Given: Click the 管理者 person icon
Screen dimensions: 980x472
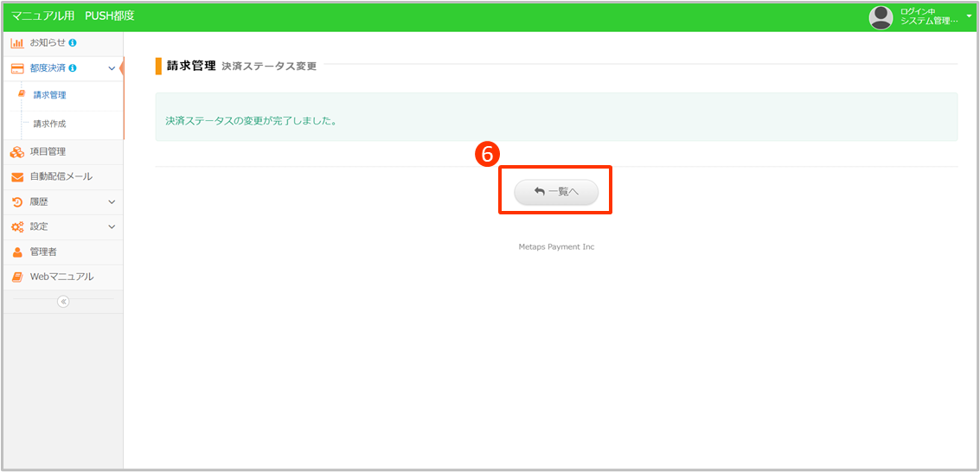Looking at the screenshot, I should [x=17, y=252].
